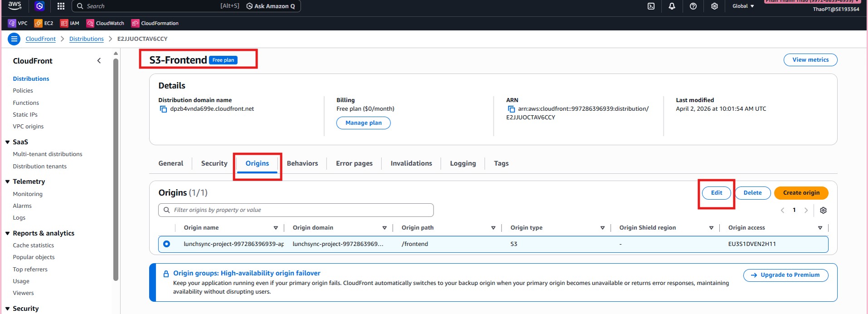Image resolution: width=868 pixels, height=314 pixels.
Task: Sort by Origin path column
Action: click(x=493, y=228)
